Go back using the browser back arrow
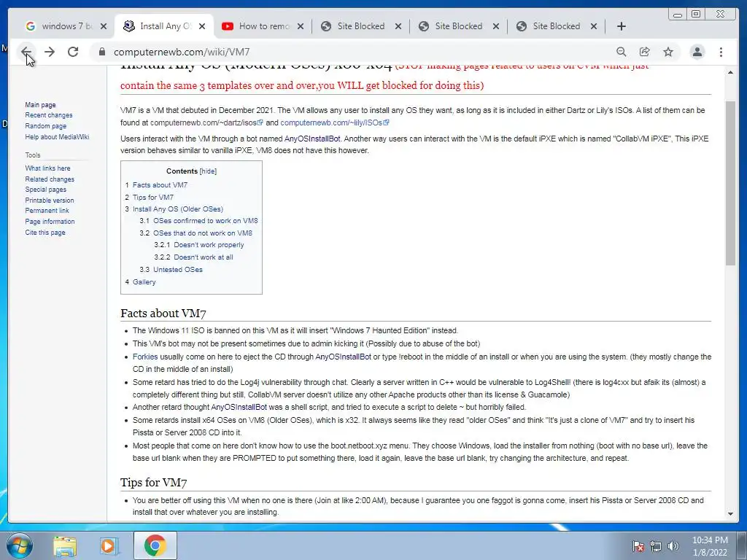The height and width of the screenshot is (560, 747). click(x=26, y=52)
